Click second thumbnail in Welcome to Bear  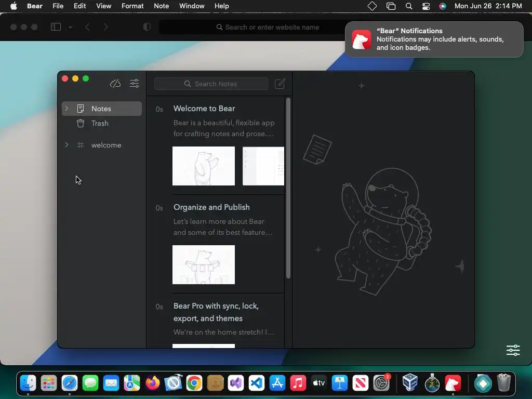pos(263,166)
